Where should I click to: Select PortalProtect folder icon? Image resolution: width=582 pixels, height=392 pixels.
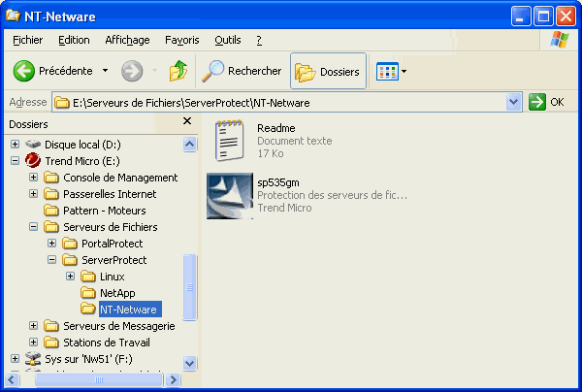click(70, 244)
